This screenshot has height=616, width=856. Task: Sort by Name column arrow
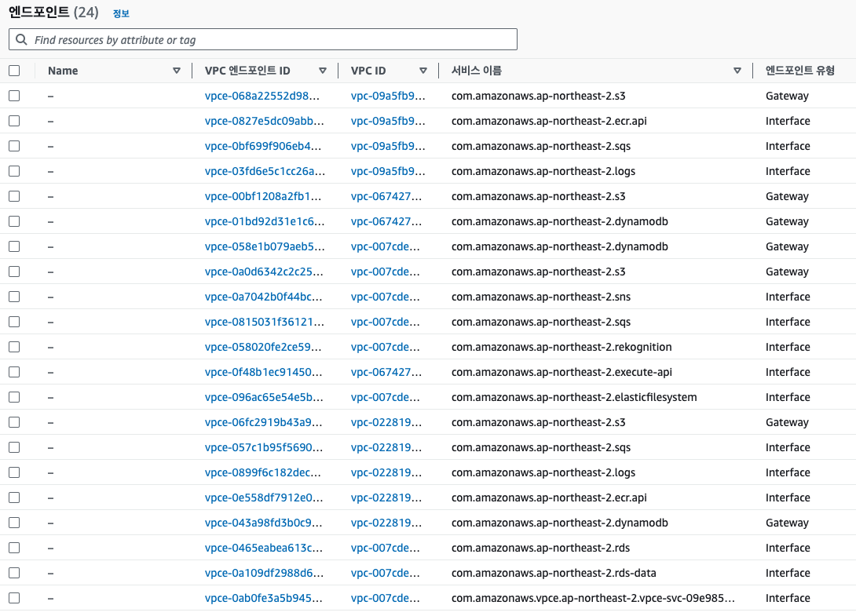coord(177,71)
